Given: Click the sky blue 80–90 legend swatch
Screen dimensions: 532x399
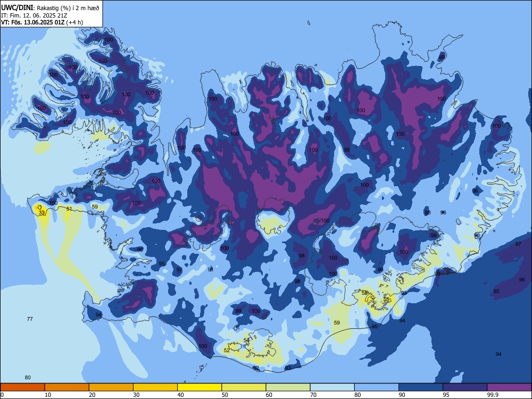Looking at the screenshot, I should coord(377,387).
